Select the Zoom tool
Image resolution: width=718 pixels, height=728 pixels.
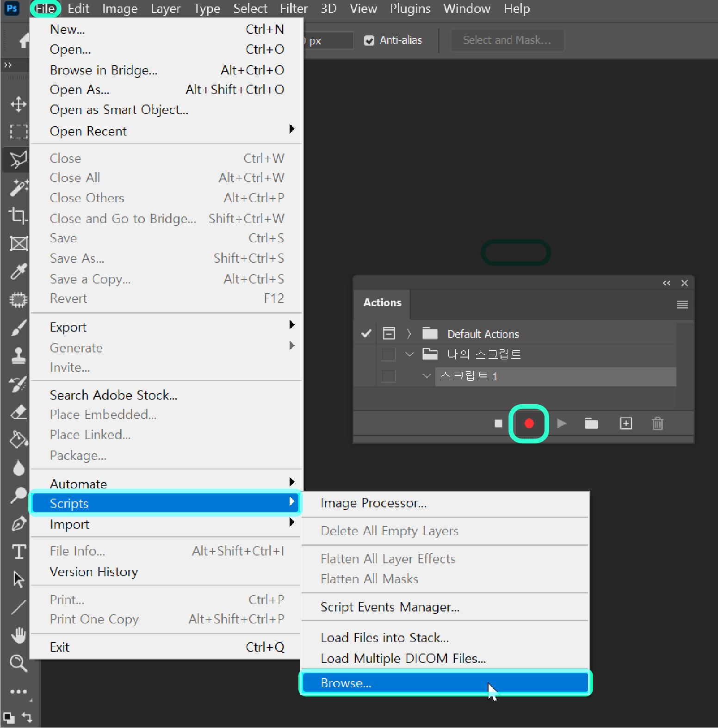(19, 663)
